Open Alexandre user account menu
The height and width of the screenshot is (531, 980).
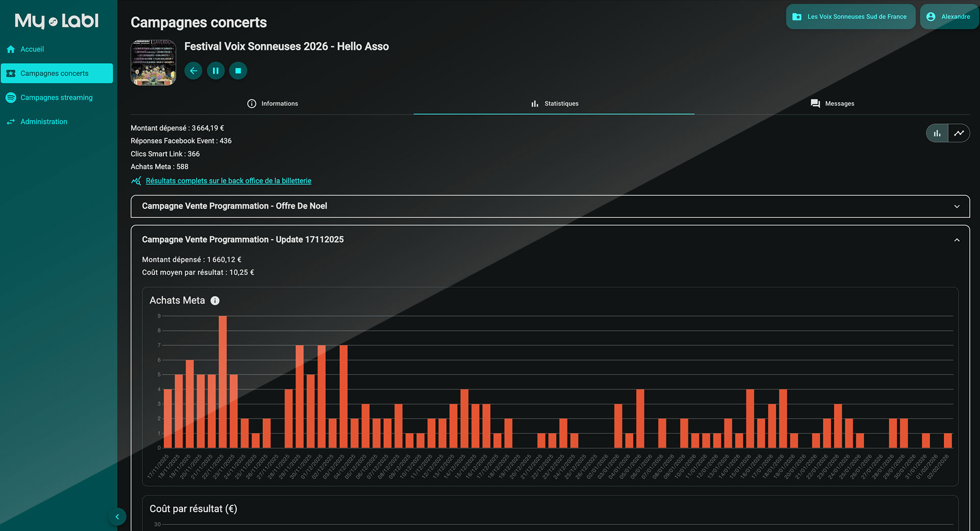click(x=949, y=17)
